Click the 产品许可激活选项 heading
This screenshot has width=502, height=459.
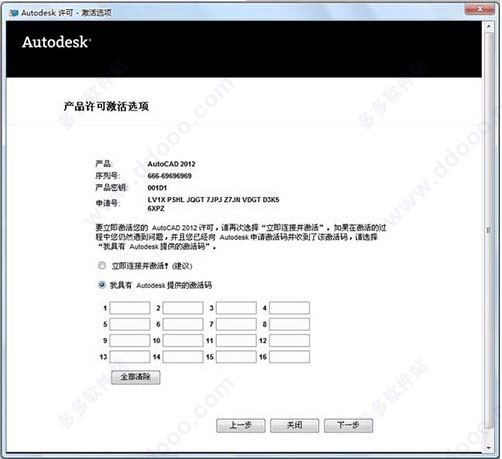click(x=106, y=106)
